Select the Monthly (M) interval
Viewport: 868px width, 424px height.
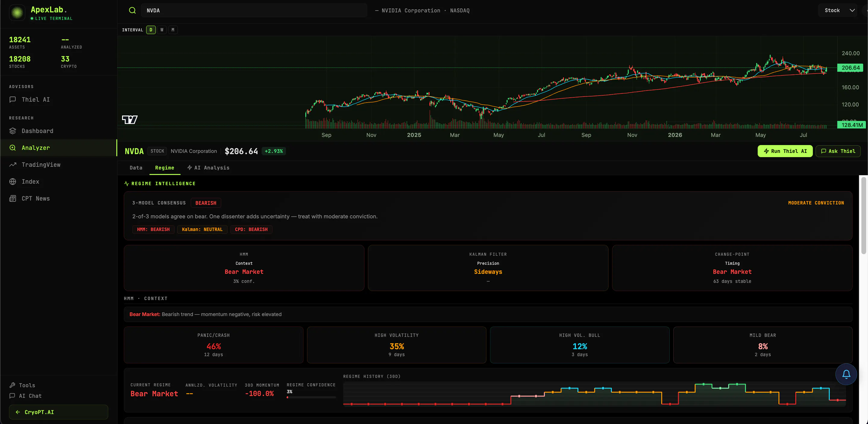coord(173,30)
